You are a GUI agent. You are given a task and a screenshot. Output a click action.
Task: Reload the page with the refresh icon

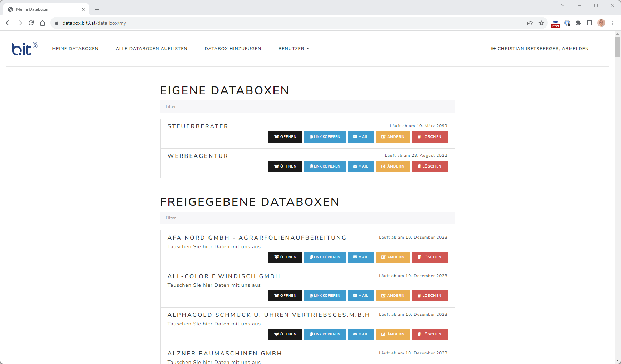point(31,23)
